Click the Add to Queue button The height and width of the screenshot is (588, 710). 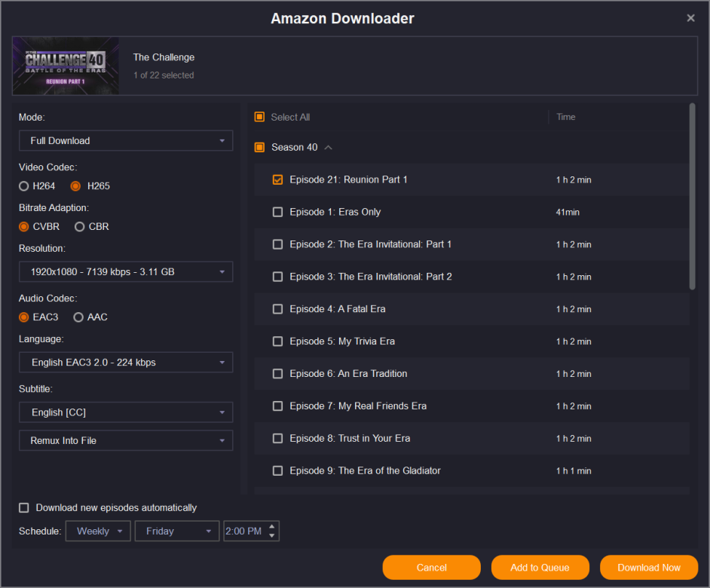540,568
